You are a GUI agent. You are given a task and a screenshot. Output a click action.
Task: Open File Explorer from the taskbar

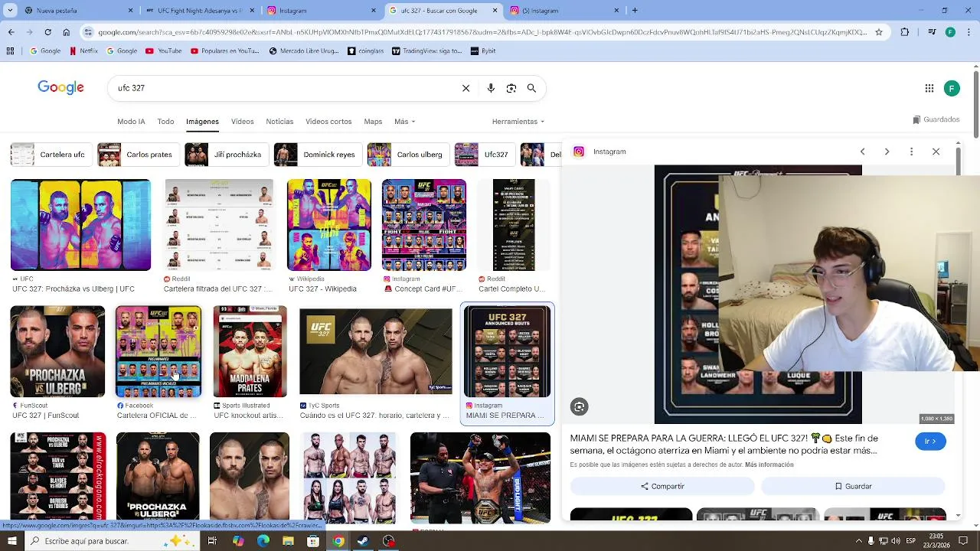click(288, 541)
